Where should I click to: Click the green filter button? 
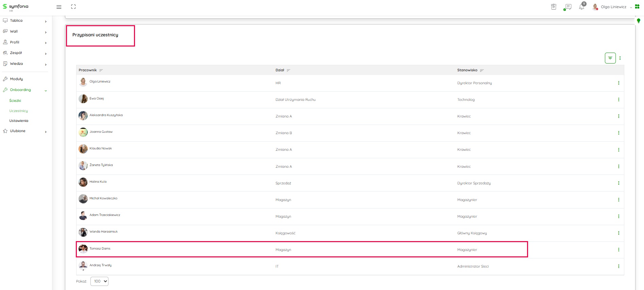[x=610, y=58]
